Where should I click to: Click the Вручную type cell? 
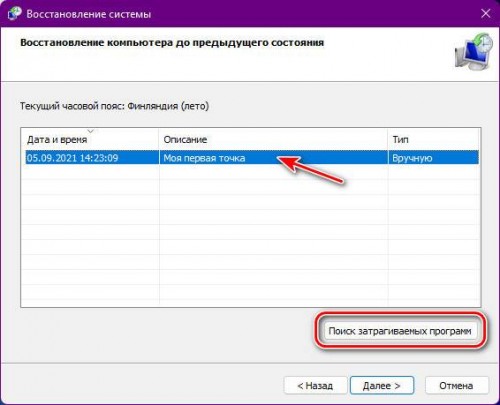pyautogui.click(x=412, y=158)
